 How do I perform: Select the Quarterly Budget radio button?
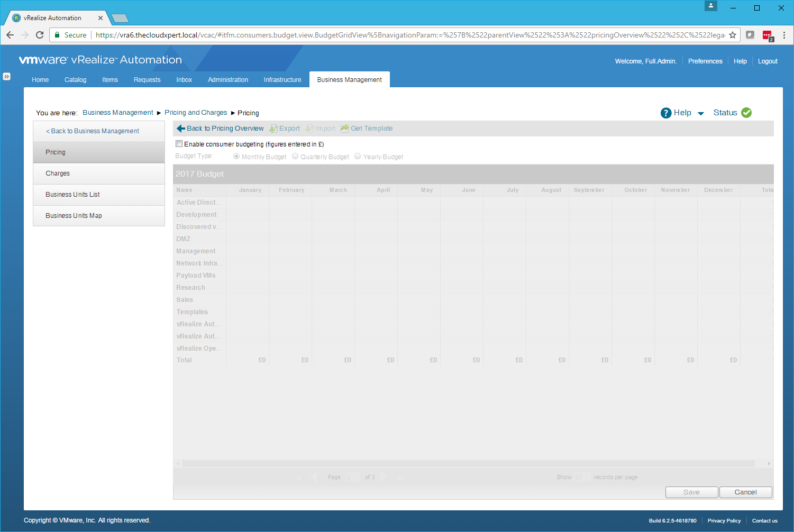click(x=295, y=157)
